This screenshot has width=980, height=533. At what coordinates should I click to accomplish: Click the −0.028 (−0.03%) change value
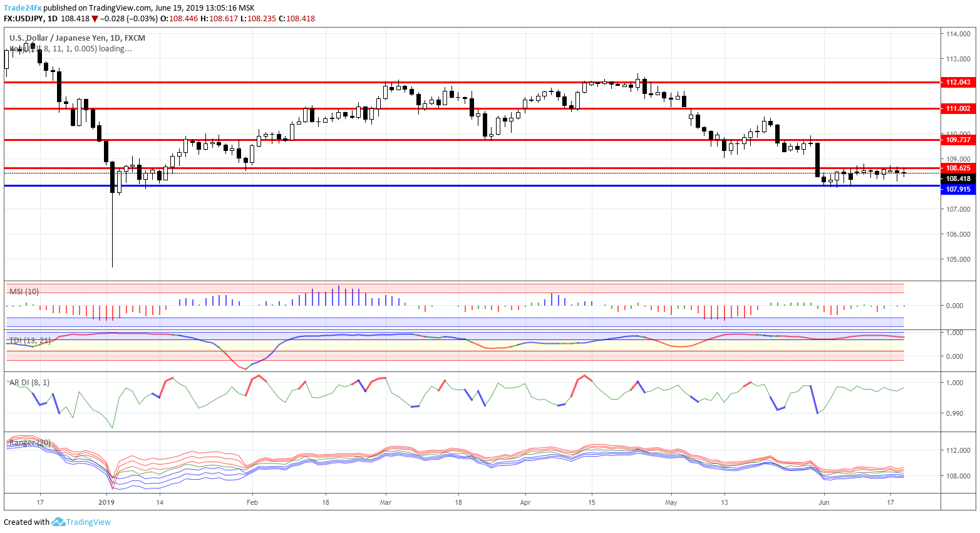[x=129, y=19]
